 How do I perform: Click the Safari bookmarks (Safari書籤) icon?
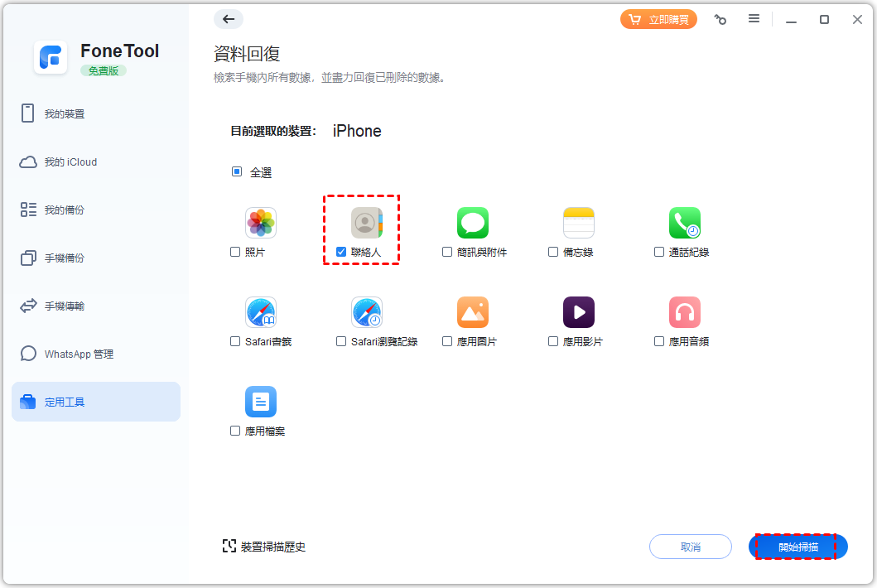[261, 312]
